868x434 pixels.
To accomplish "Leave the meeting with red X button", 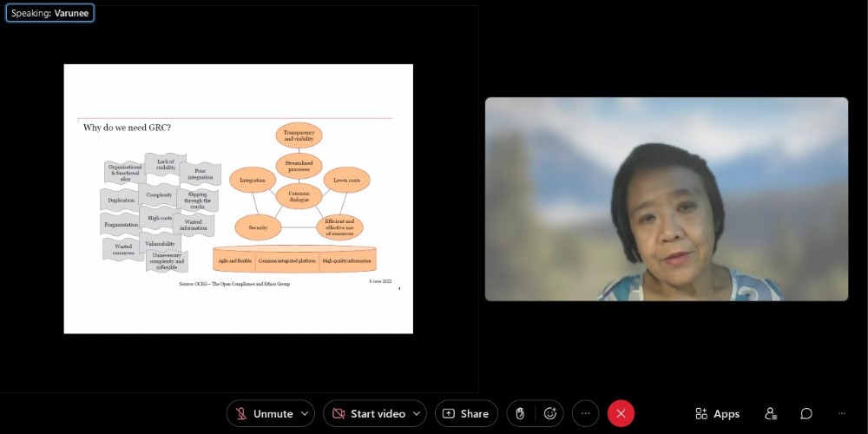I will click(621, 414).
